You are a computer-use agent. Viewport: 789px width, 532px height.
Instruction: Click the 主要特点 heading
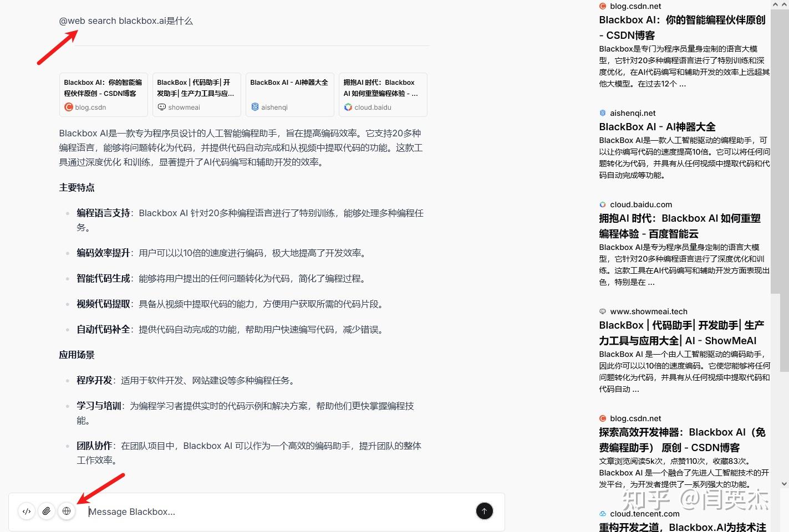(77, 188)
